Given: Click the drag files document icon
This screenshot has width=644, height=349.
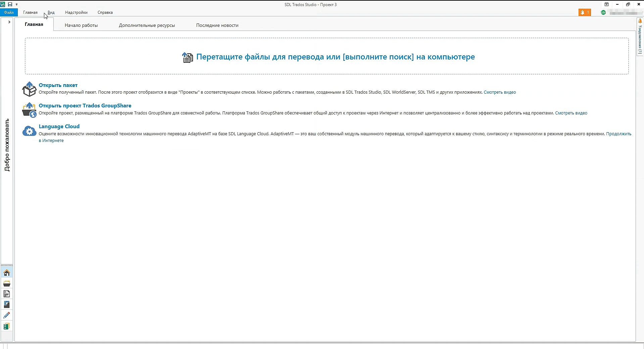Looking at the screenshot, I should tap(188, 57).
